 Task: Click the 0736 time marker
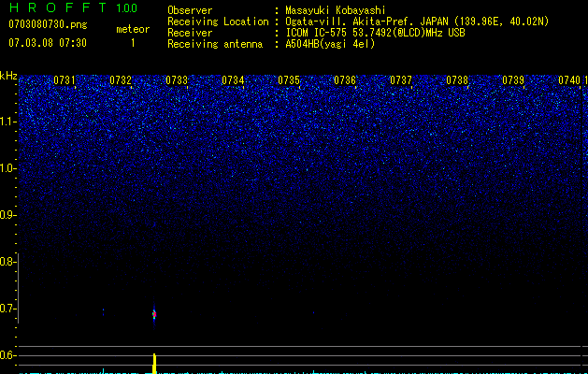[345, 80]
